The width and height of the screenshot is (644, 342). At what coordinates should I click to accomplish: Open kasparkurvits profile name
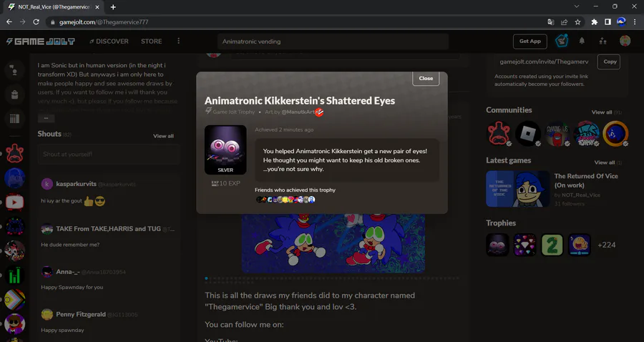click(76, 184)
